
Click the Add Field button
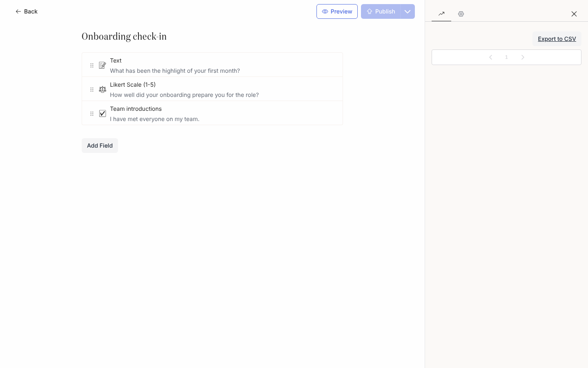(100, 146)
